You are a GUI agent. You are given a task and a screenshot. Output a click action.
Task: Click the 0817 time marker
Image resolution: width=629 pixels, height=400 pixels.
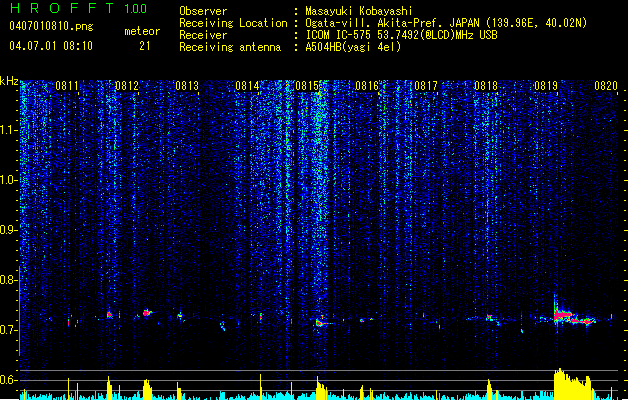click(x=426, y=86)
